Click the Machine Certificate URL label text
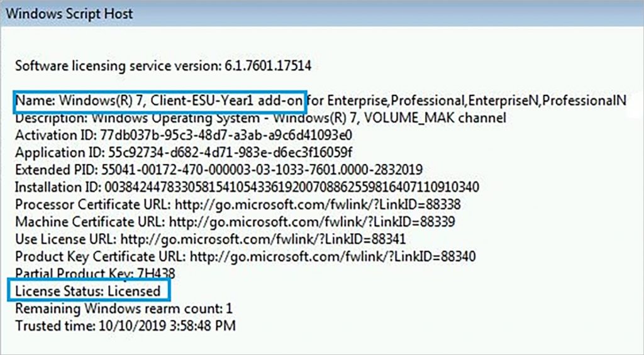 (x=90, y=222)
